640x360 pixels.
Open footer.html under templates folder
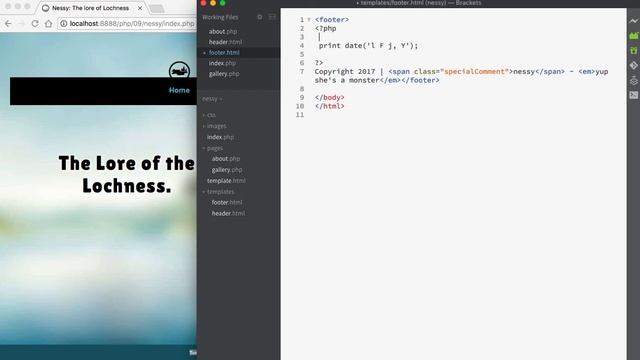pos(227,202)
